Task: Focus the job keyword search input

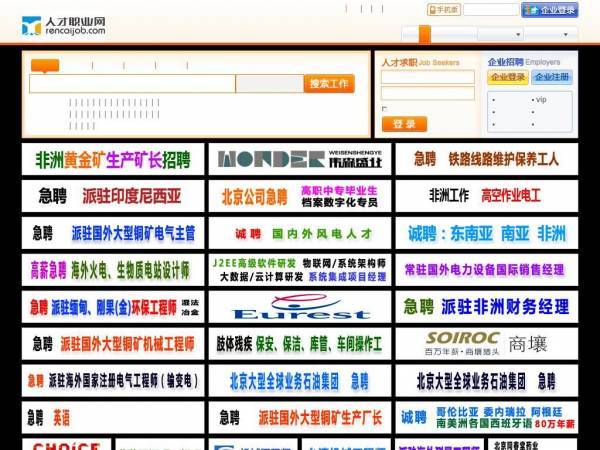Action: tap(132, 84)
